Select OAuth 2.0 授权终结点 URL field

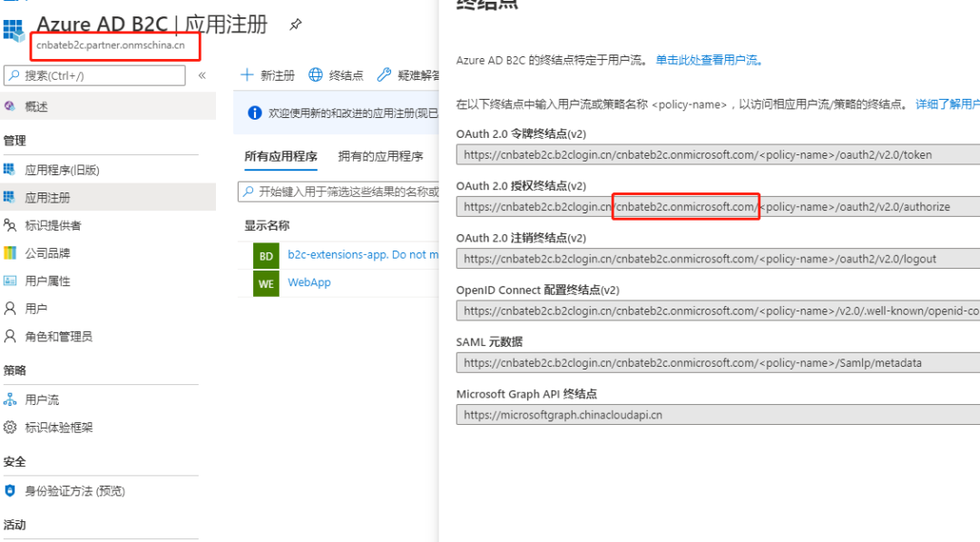click(718, 206)
